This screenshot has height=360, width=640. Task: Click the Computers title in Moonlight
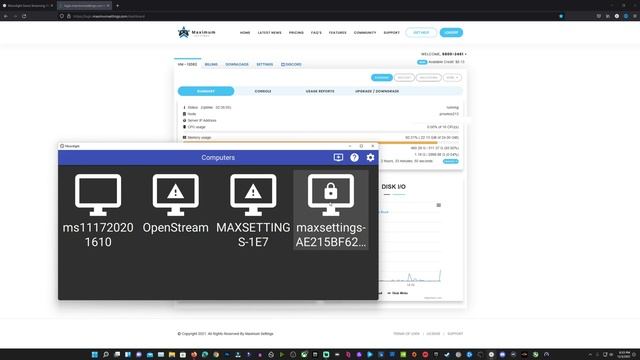coord(218,158)
